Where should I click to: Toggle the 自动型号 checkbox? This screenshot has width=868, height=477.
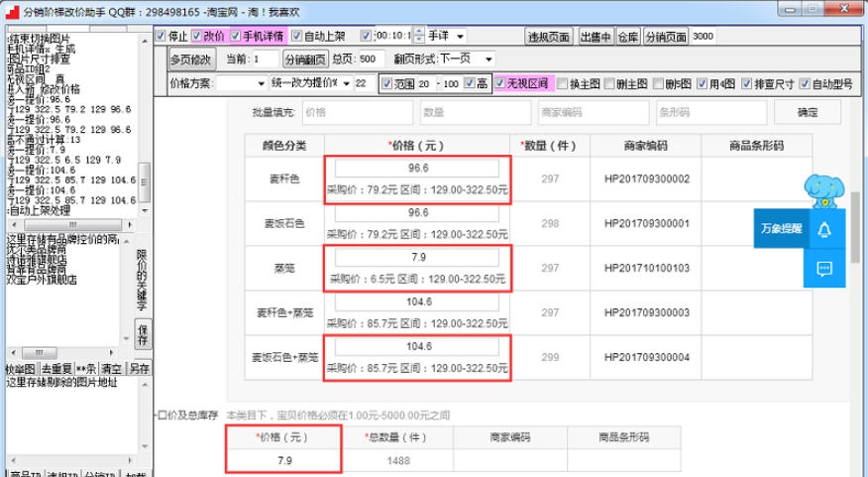coord(805,83)
